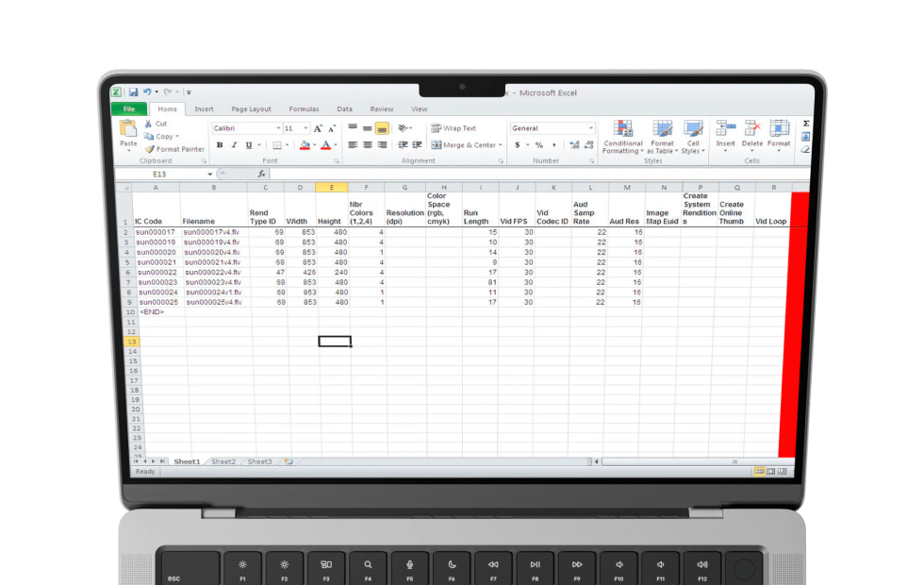Image resolution: width=924 pixels, height=585 pixels.
Task: Open the Merge & Center dropdown arrow
Action: (x=500, y=145)
